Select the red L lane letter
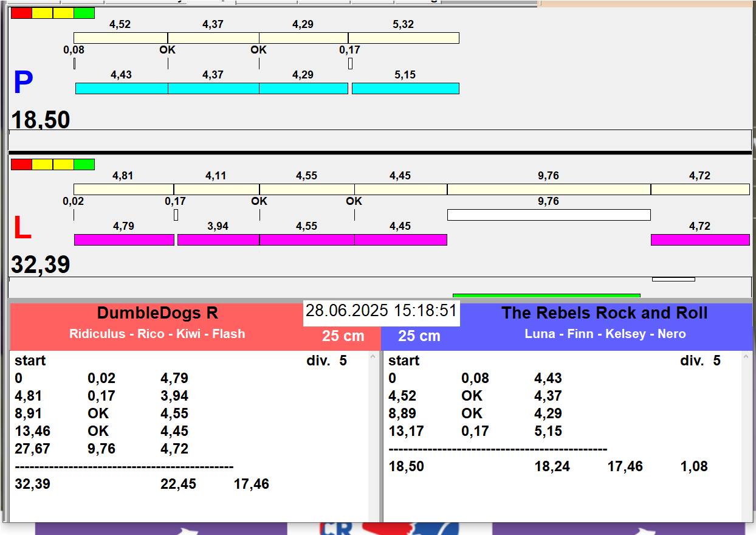 22,229
